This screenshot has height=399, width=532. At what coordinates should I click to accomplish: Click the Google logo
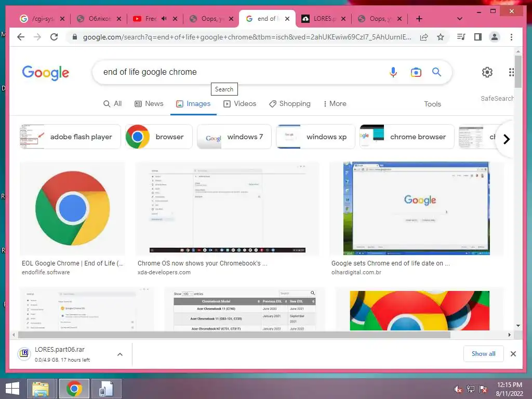coord(46,72)
